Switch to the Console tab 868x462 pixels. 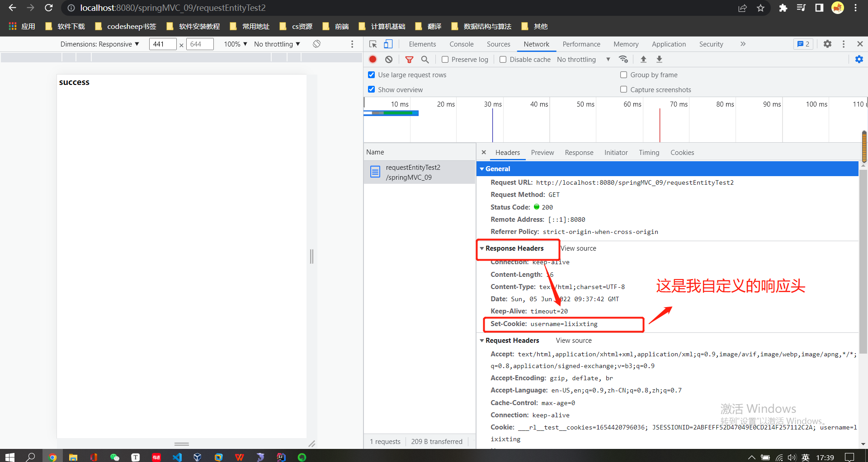[x=461, y=44]
